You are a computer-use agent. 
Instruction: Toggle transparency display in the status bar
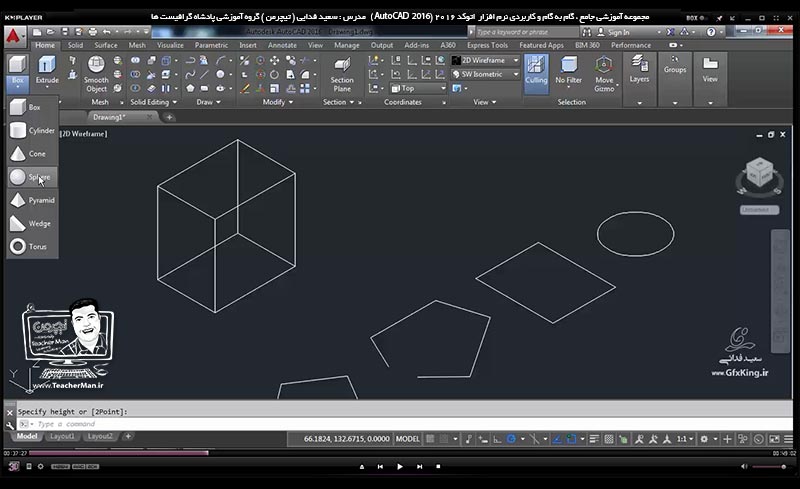click(609, 439)
